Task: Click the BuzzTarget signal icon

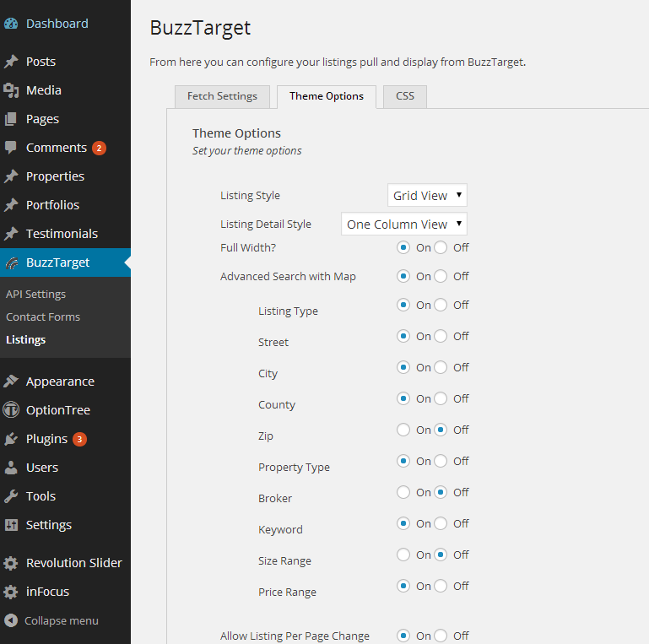Action: (x=12, y=262)
